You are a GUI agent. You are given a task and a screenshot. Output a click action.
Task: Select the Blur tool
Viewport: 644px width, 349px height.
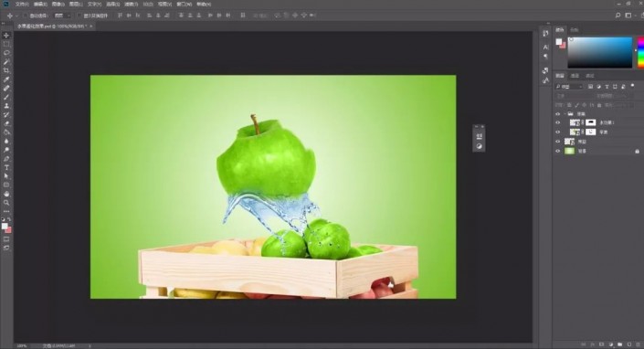coord(6,141)
